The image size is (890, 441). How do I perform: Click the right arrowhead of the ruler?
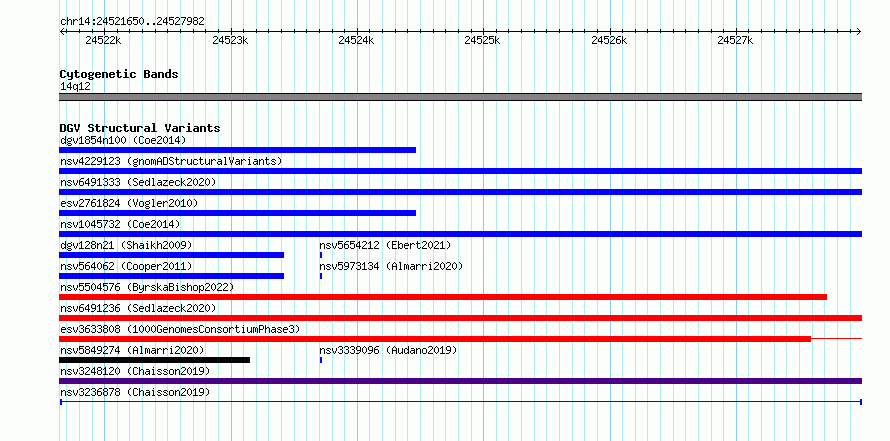(x=859, y=32)
